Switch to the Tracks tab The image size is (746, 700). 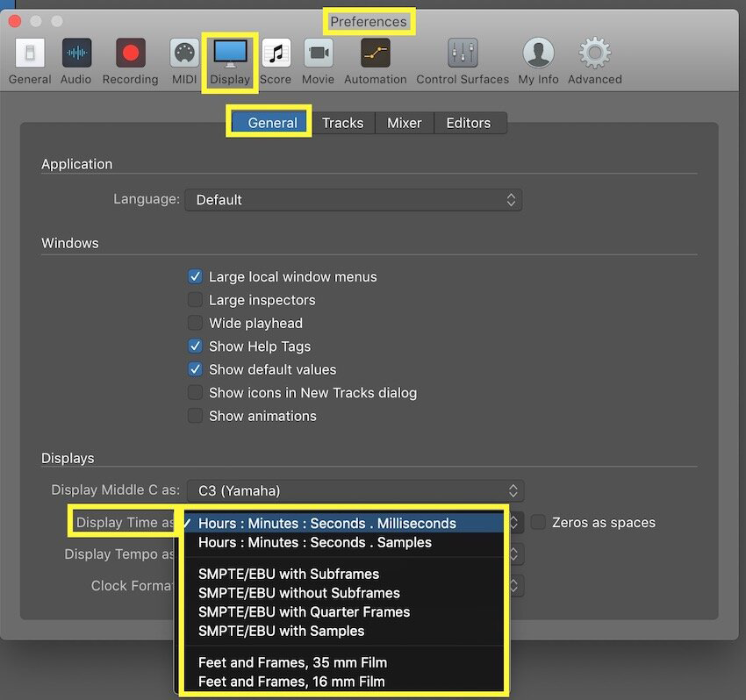click(x=343, y=123)
